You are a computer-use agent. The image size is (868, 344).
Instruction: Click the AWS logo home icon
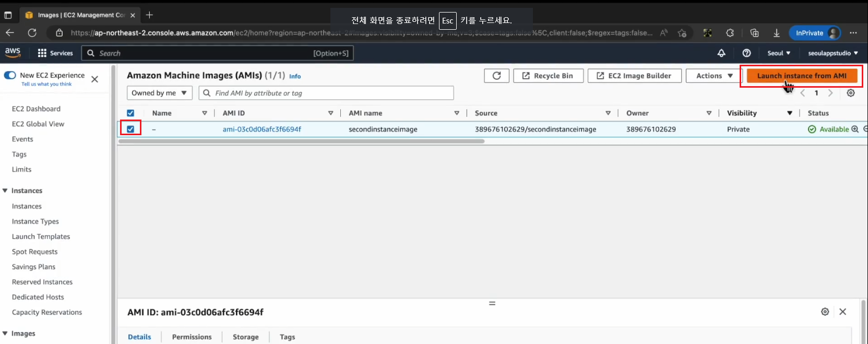13,52
